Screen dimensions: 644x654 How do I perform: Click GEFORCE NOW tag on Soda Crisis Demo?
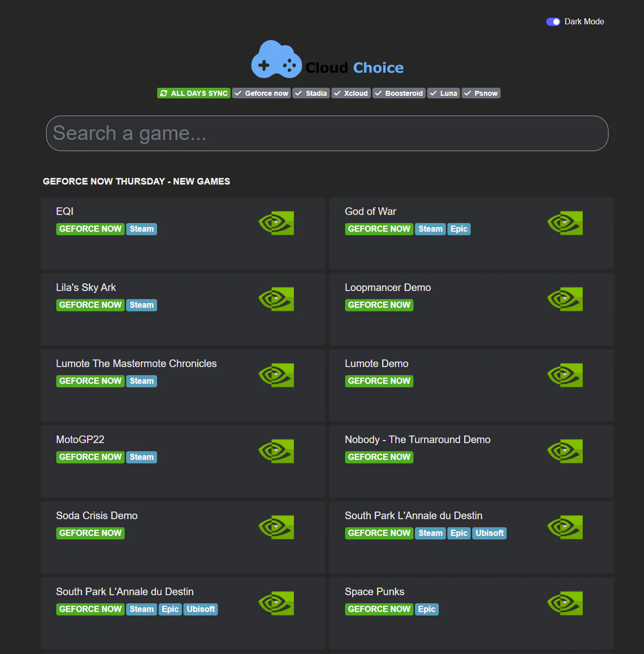(x=90, y=533)
